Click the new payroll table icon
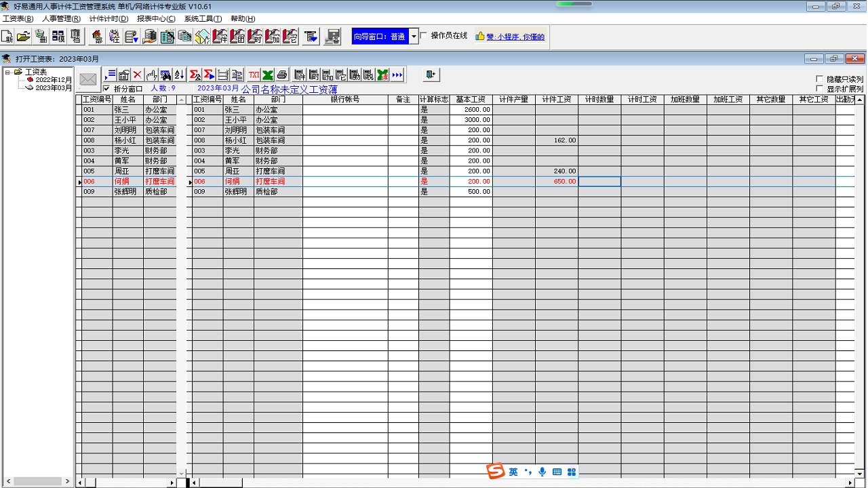 click(x=8, y=37)
